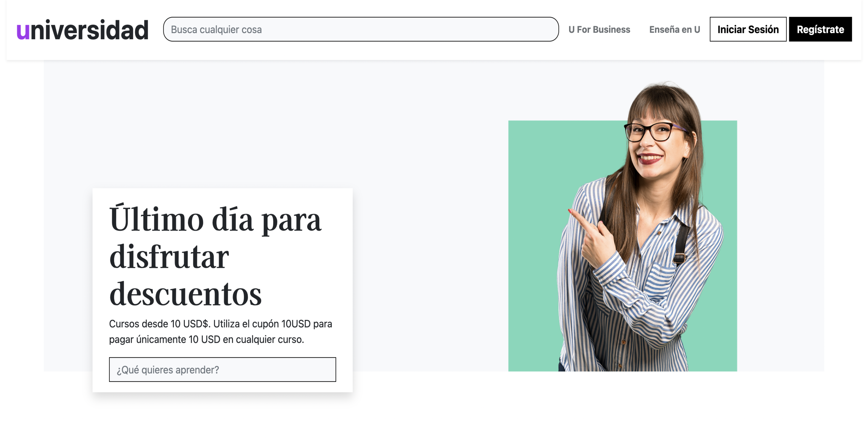Screen dimensions: 868x438
Task: Click the empty gray hero area above the promo card
Action: click(236, 125)
